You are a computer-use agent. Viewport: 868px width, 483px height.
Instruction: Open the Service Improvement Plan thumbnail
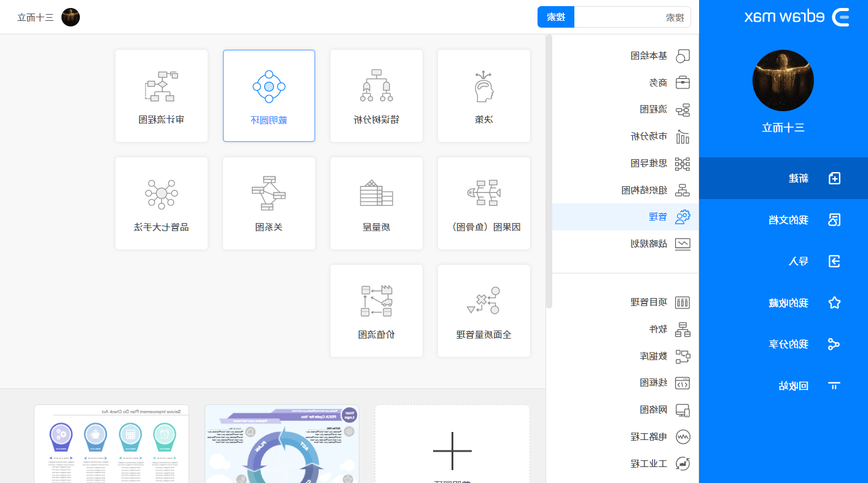click(111, 444)
